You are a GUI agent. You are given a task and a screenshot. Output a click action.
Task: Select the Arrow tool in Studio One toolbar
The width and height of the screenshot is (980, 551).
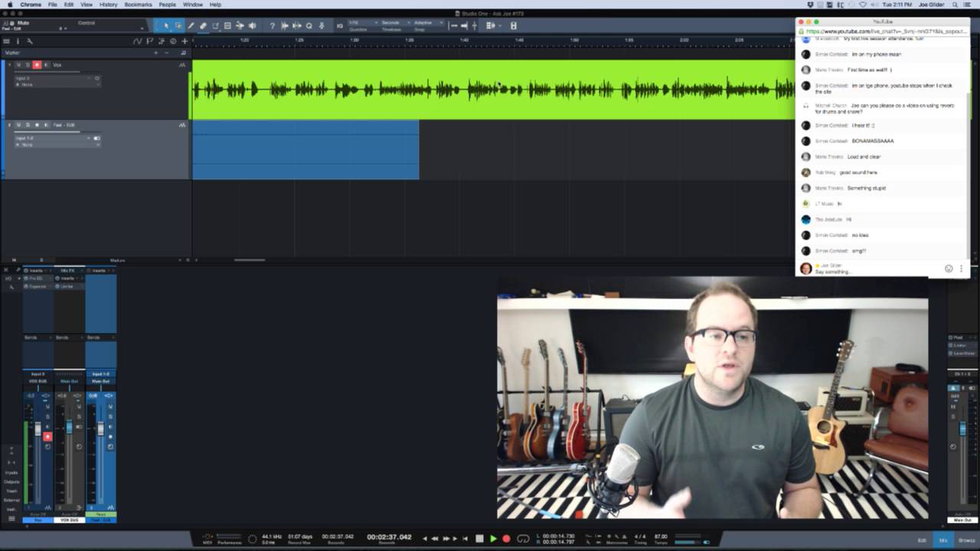166,25
